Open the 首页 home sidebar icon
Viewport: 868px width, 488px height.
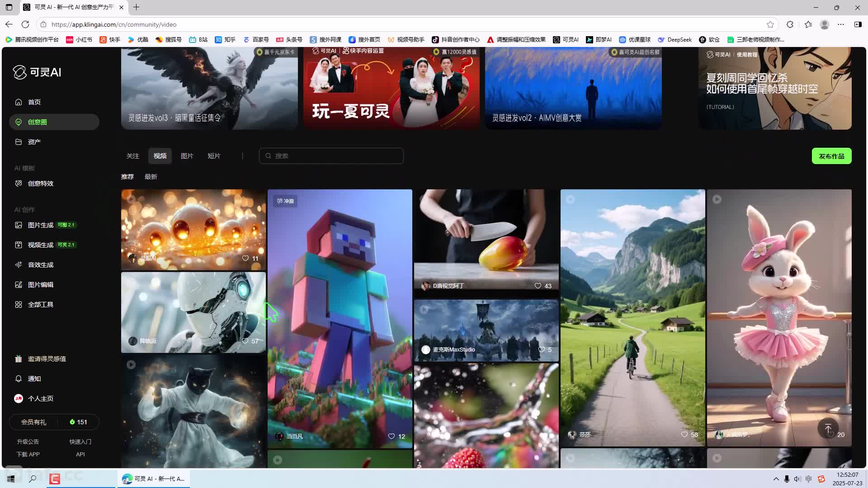(19, 102)
